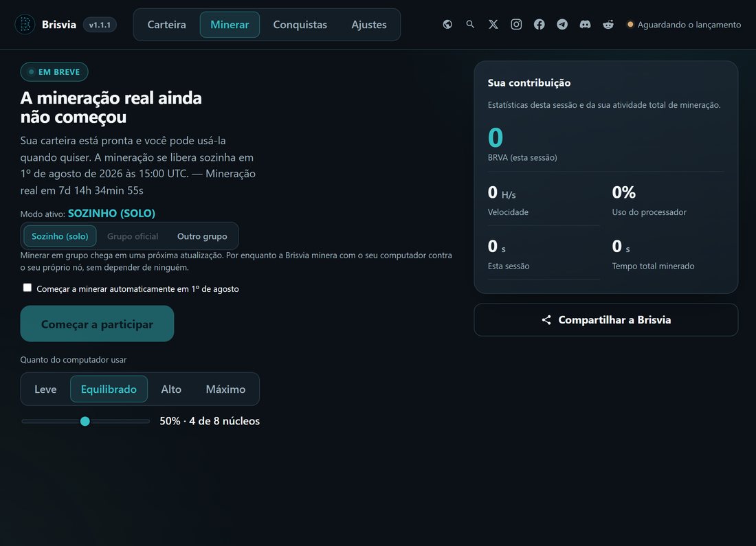This screenshot has width=756, height=546.
Task: Click the Aguardando o lançamento status indicator
Action: click(684, 25)
